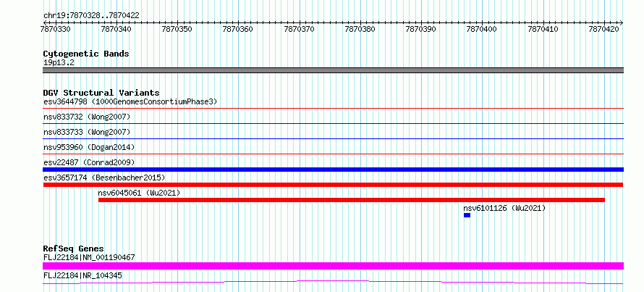The image size is (644, 292).
Task: Click ruler position 7870410
Action: pos(543,29)
